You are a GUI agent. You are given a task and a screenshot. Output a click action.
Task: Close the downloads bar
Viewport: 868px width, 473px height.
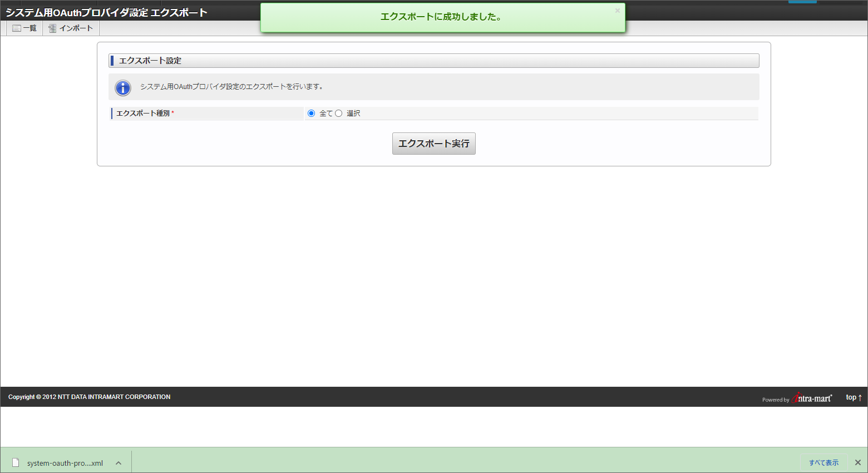point(858,462)
